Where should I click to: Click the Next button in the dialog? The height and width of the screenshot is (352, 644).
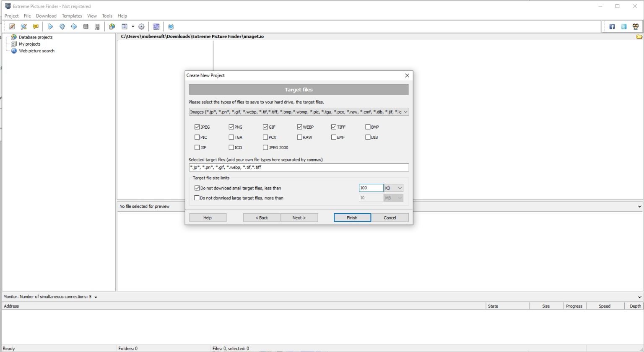[299, 217]
